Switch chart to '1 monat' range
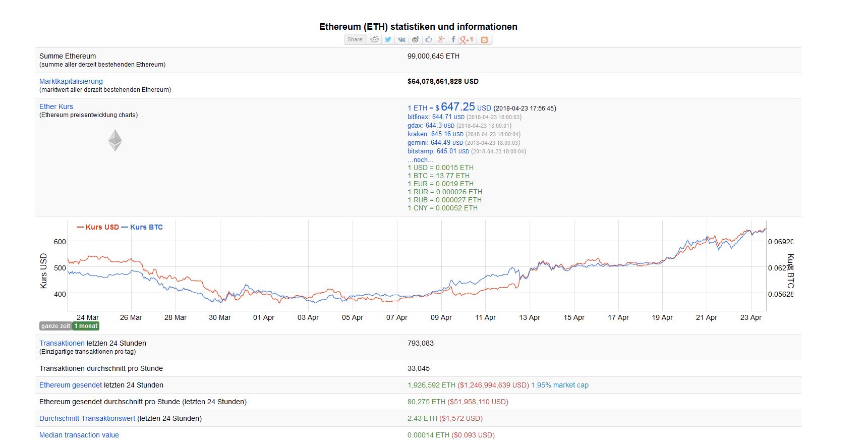The width and height of the screenshot is (868, 442). [x=86, y=326]
